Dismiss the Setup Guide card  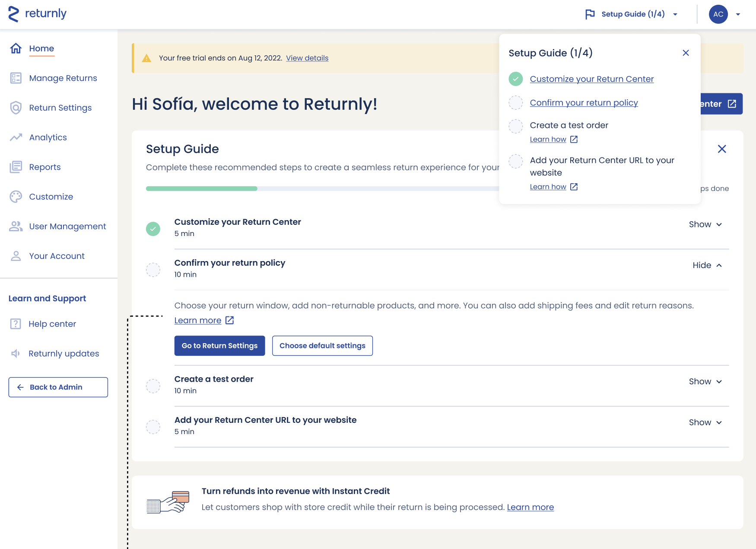click(x=722, y=149)
